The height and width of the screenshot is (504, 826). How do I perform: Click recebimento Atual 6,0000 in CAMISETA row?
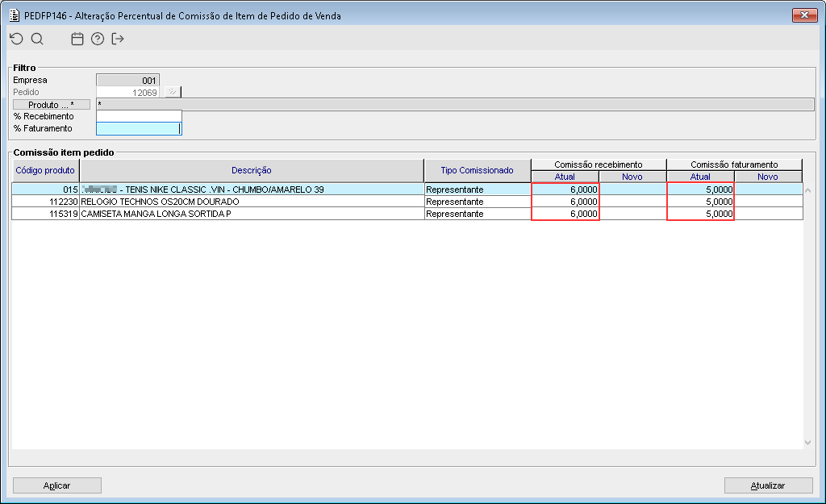[x=565, y=214]
